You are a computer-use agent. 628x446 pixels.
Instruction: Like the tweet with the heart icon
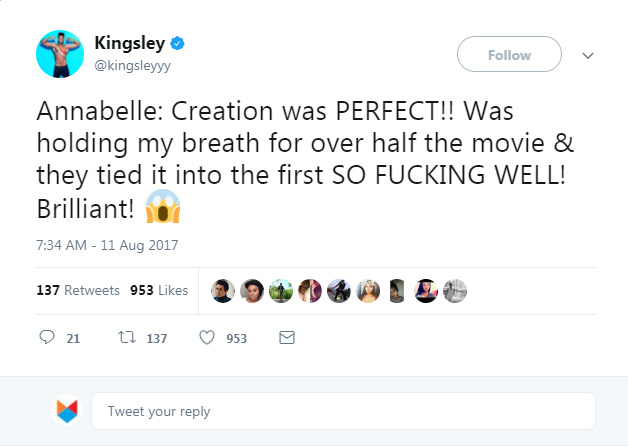207,338
